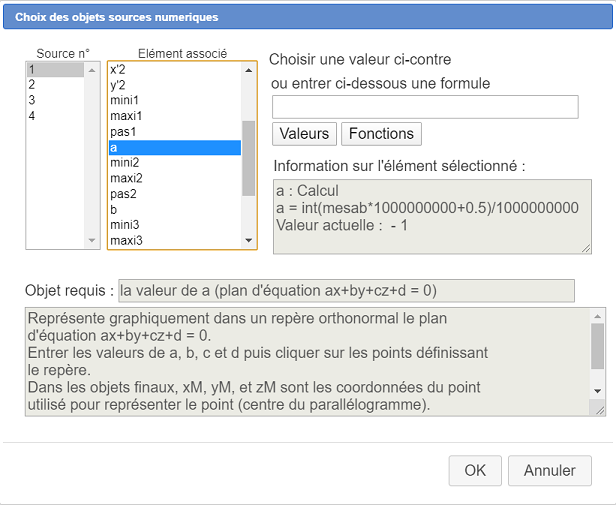
Task: Confirm with the OK button
Action: pos(475,470)
